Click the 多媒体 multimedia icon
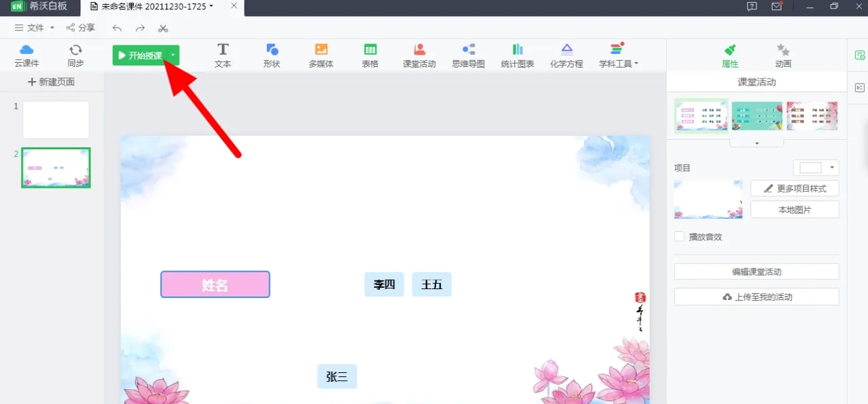The height and width of the screenshot is (404, 868). pos(320,55)
